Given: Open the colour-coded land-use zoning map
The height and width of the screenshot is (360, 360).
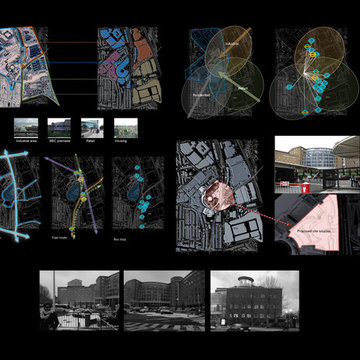Looking at the screenshot, I should click(x=130, y=68).
